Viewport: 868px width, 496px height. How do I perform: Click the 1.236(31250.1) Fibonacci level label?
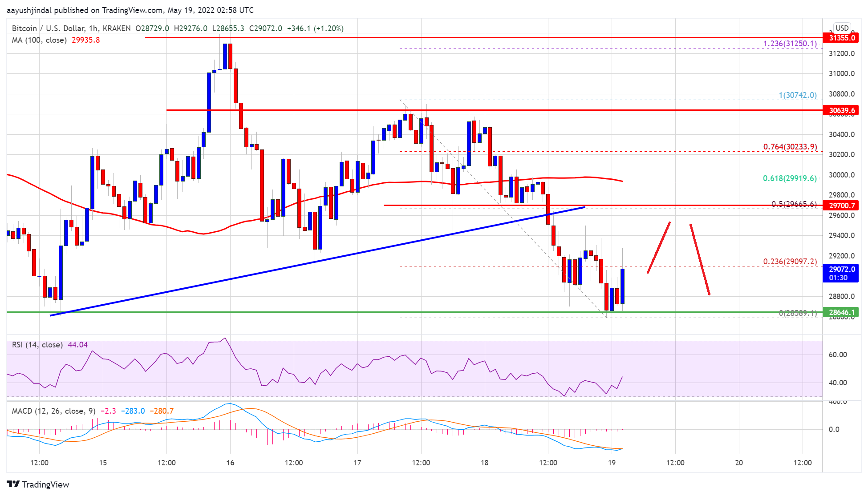click(790, 44)
